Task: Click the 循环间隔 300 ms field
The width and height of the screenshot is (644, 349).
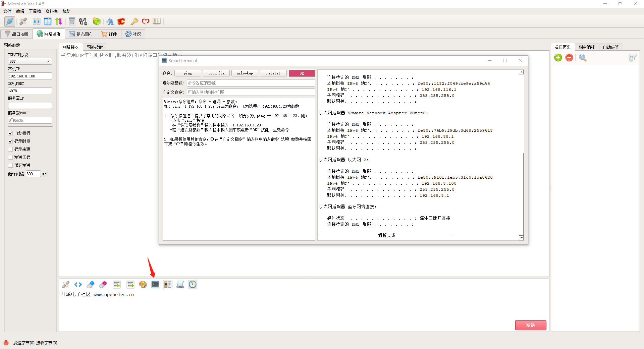Action: 33,174
